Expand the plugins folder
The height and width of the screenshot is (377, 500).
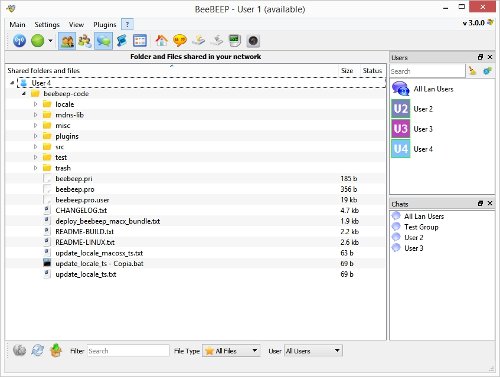(x=36, y=136)
